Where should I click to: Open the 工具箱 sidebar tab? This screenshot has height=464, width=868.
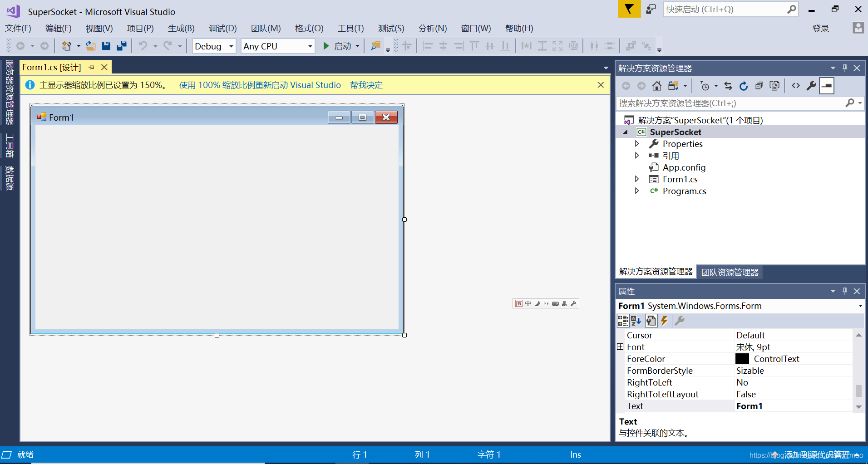(9, 146)
